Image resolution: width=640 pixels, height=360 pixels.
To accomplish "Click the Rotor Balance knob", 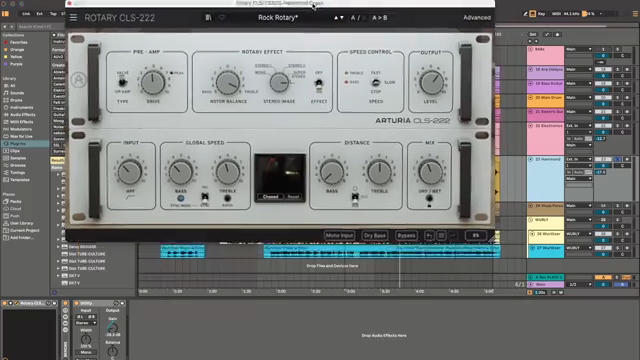I will click(x=228, y=82).
